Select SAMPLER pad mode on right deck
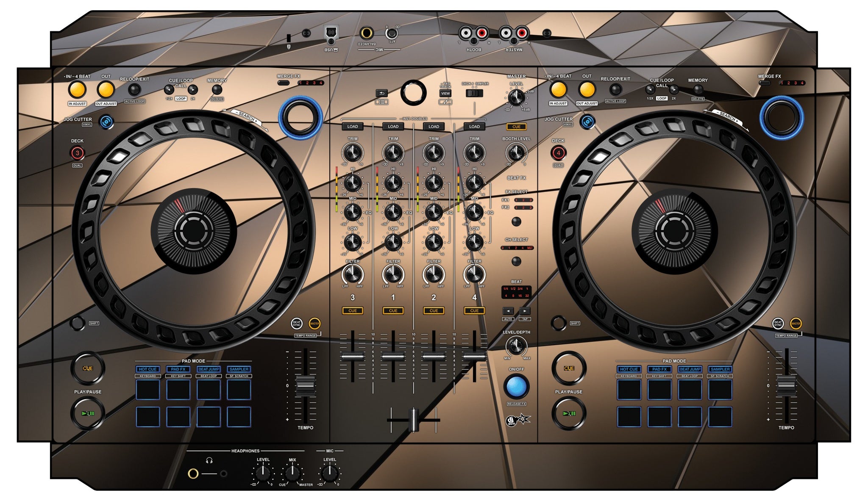The height and width of the screenshot is (501, 868). 720,369
